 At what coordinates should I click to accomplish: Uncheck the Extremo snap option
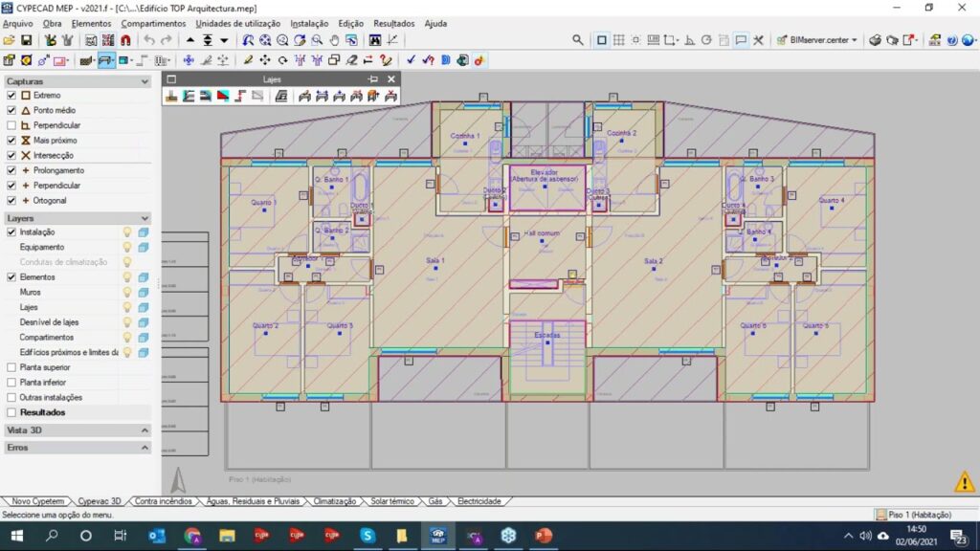11,96
